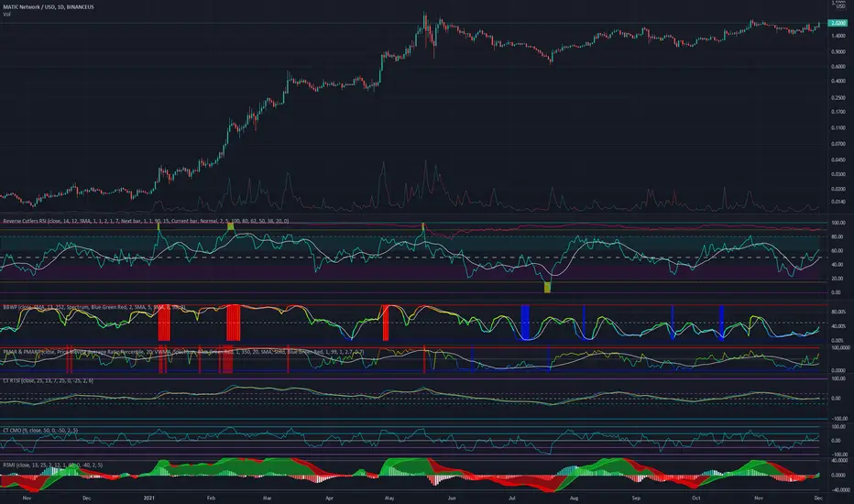Viewport: 854px width, 504px height.
Task: Click the Vol volume indicator label
Action: [6, 14]
